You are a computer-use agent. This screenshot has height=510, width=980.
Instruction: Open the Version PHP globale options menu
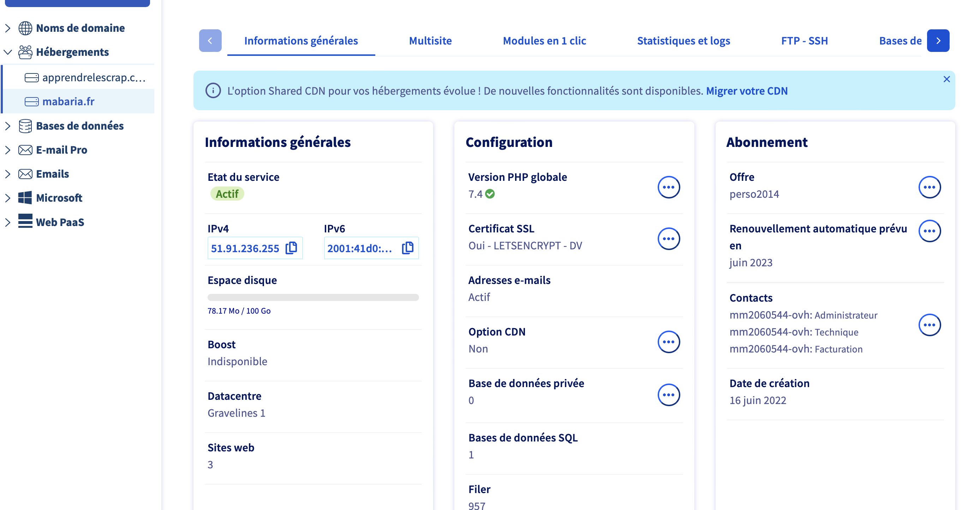[x=668, y=187]
